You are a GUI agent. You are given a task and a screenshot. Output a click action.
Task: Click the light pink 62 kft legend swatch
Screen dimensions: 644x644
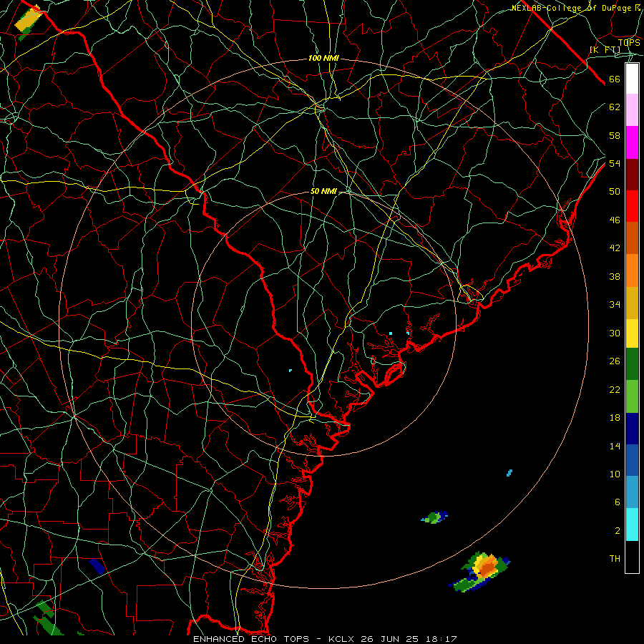632,110
